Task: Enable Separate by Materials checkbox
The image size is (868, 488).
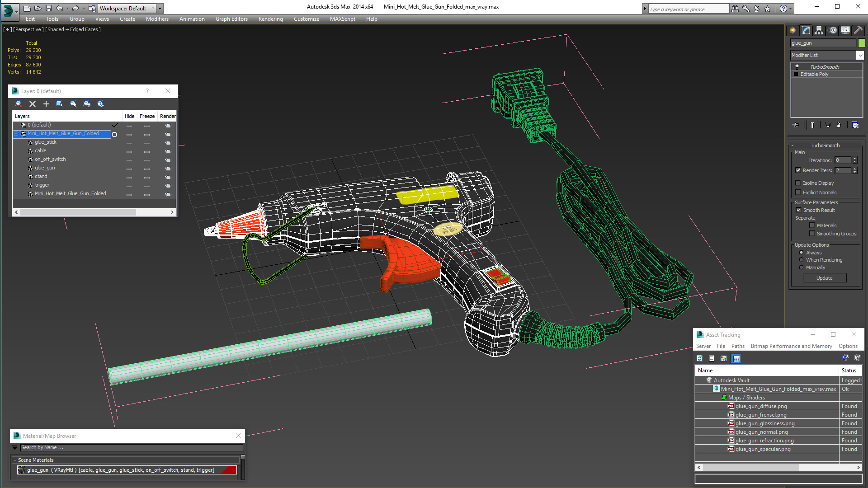Action: click(812, 225)
